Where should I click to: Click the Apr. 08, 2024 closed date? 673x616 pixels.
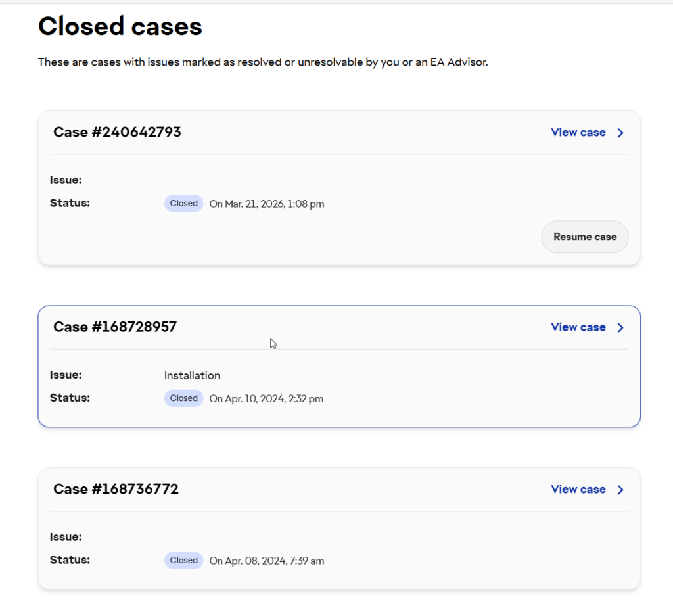[x=266, y=561]
